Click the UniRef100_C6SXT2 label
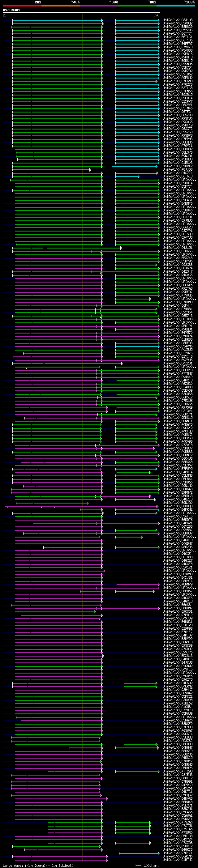This screenshot has width=198, height=868. click(x=178, y=129)
